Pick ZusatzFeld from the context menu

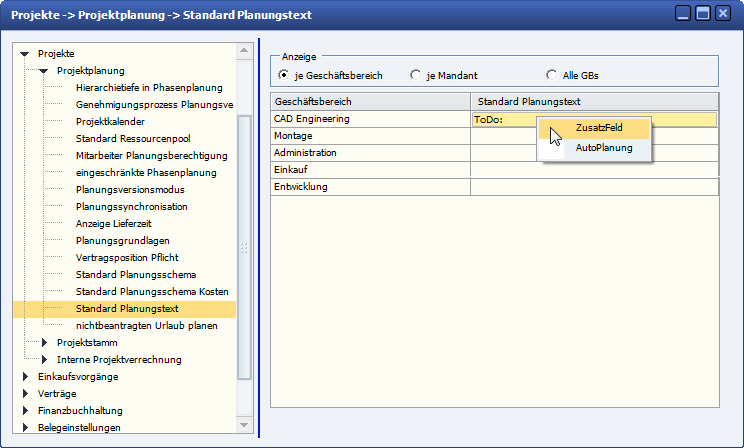coord(598,128)
